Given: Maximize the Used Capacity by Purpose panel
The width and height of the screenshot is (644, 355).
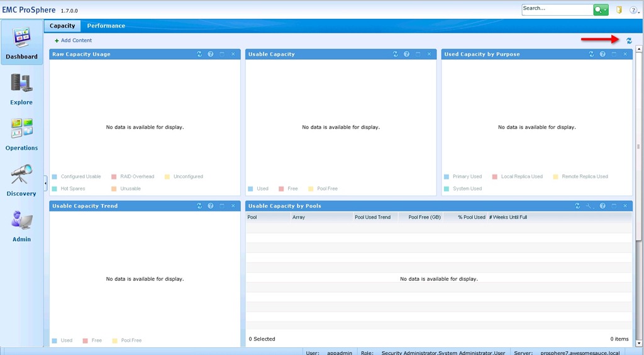Looking at the screenshot, I should click(x=614, y=54).
